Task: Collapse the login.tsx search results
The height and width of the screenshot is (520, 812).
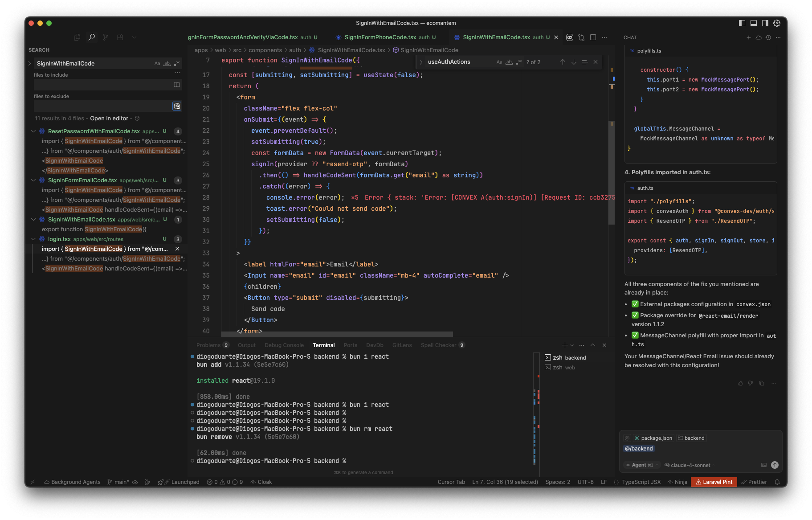Action: point(33,239)
